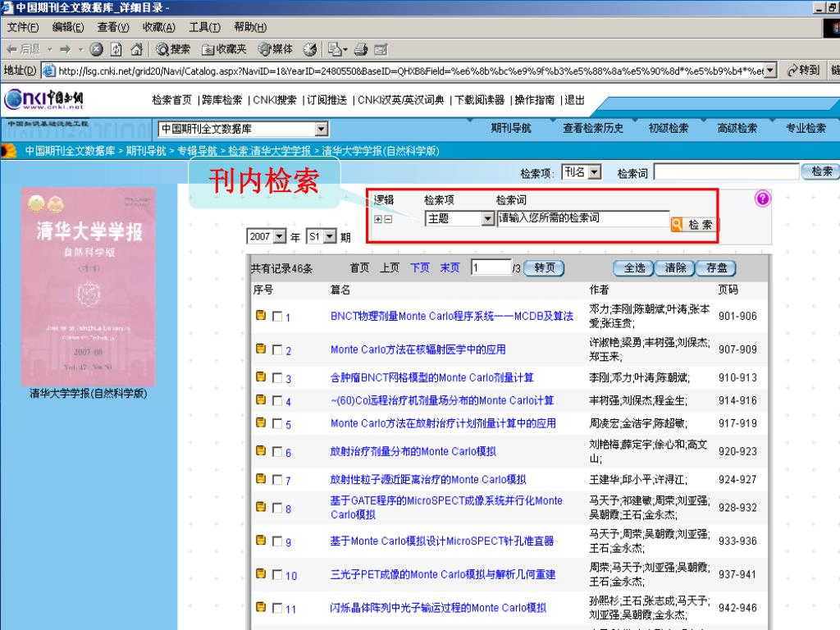Click the minus icon to remove a search row
The height and width of the screenshot is (630, 840).
(388, 219)
